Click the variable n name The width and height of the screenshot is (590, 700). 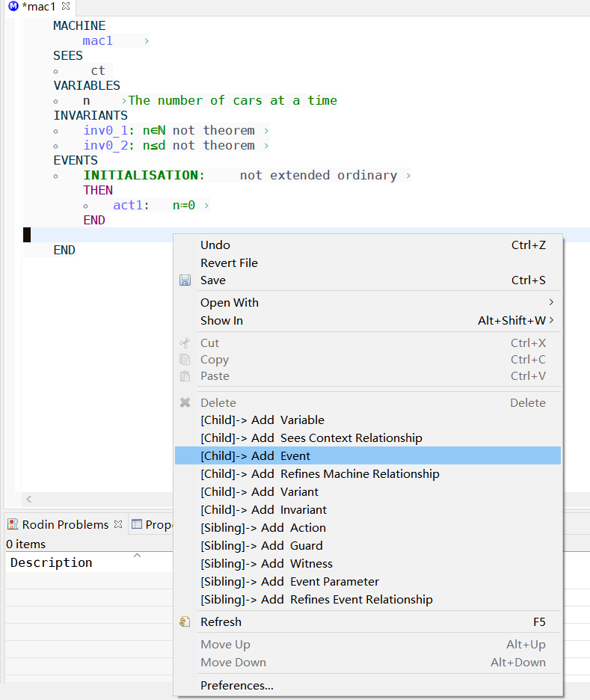click(87, 101)
